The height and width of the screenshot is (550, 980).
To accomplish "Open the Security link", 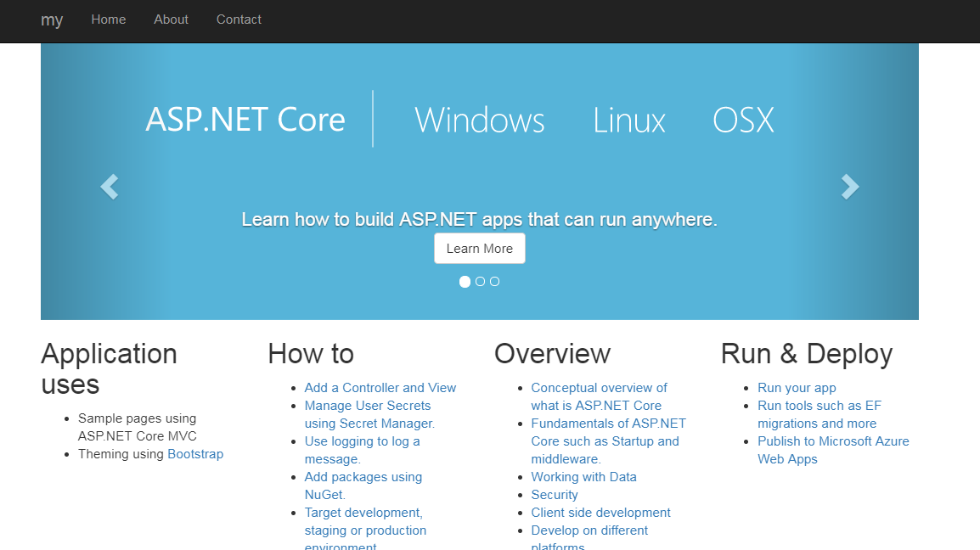I will tap(555, 495).
